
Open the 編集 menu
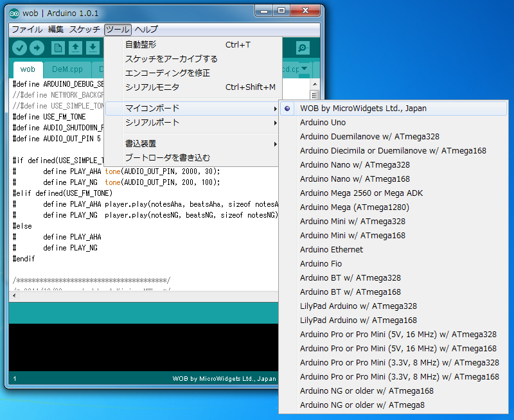pyautogui.click(x=56, y=30)
